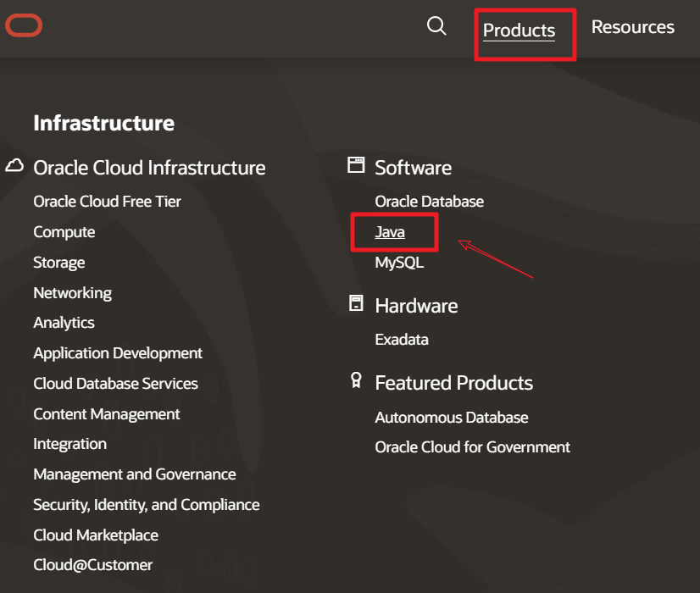Select Networking
This screenshot has width=700, height=593.
click(72, 293)
